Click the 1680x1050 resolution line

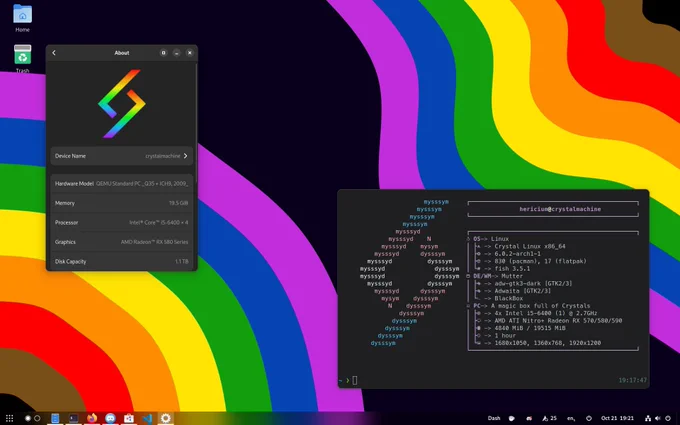[548, 343]
